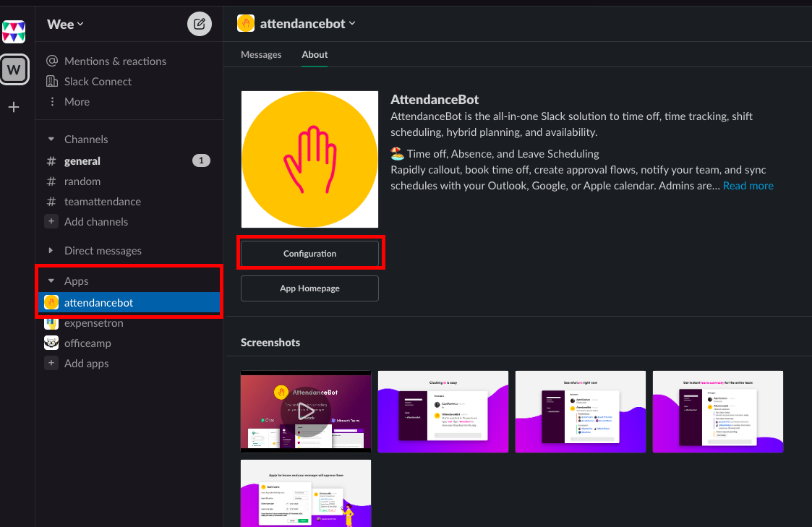Click the hash icon beside general
Image resolution: width=812 pixels, height=527 pixels.
(51, 161)
